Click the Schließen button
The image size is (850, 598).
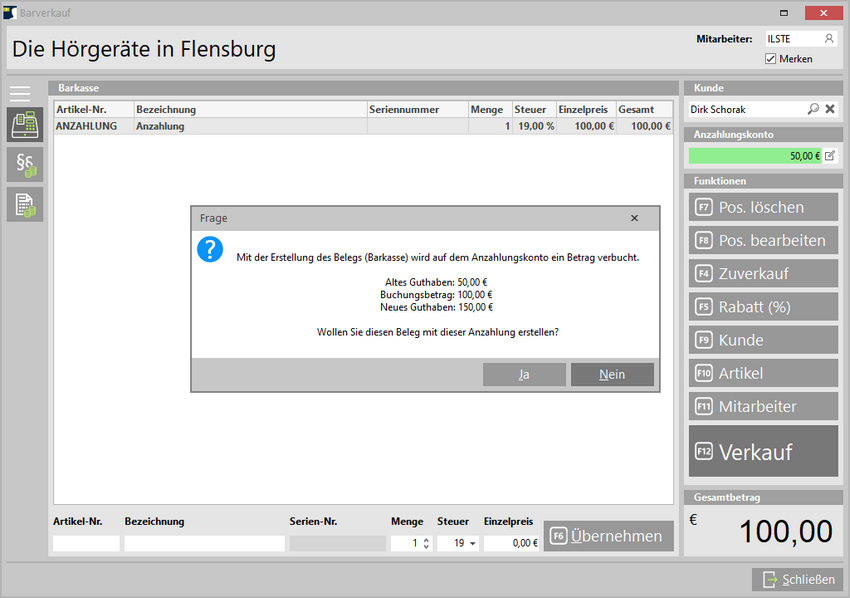(797, 580)
